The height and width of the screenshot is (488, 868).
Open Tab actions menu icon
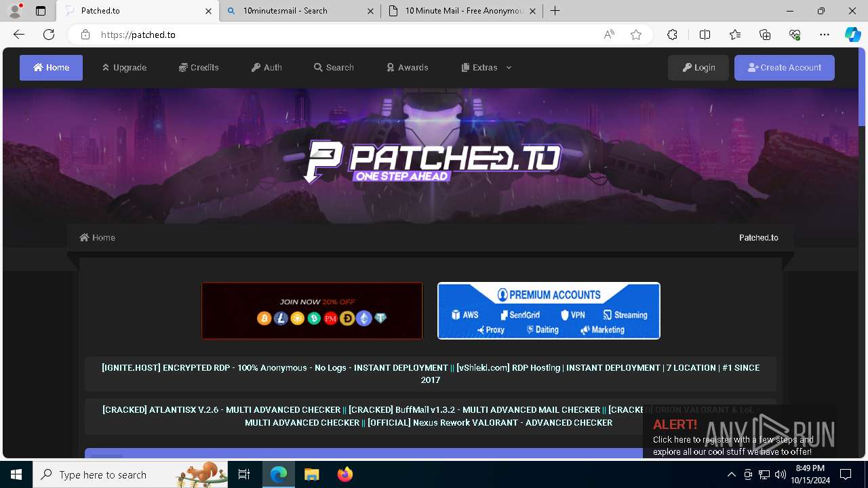41,11
